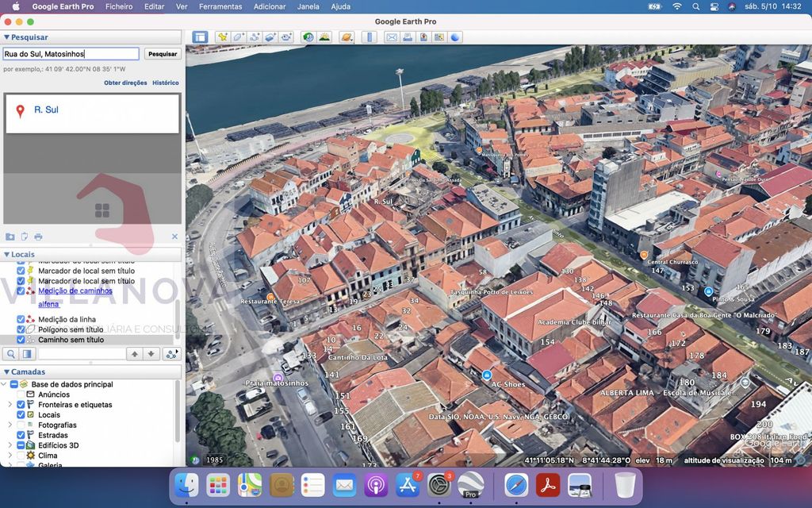The width and height of the screenshot is (812, 508).
Task: Clear search results with the X icon
Action: [174, 237]
